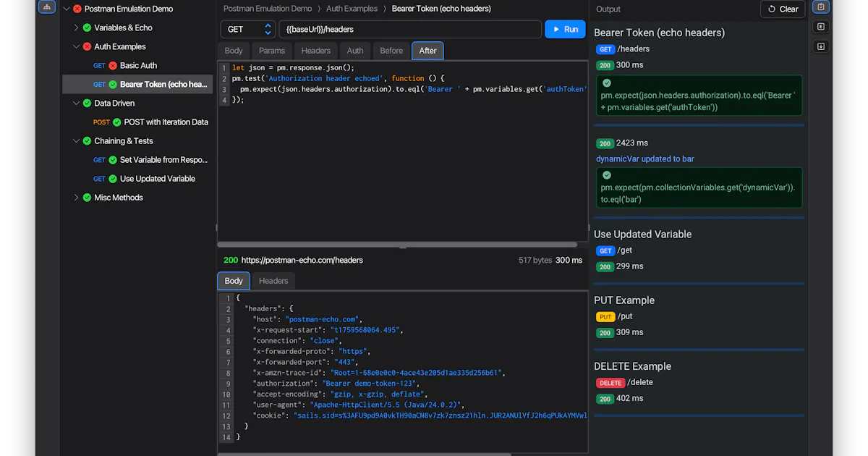This screenshot has height=456, width=868.
Task: Click the horizontal scrollbar under script editor
Action: click(397, 245)
